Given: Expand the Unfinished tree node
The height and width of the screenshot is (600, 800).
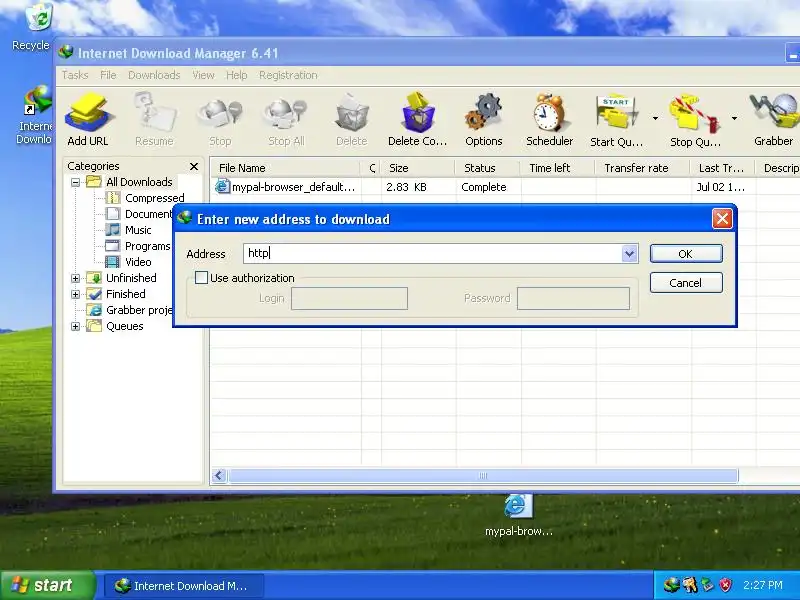Looking at the screenshot, I should click(76, 278).
